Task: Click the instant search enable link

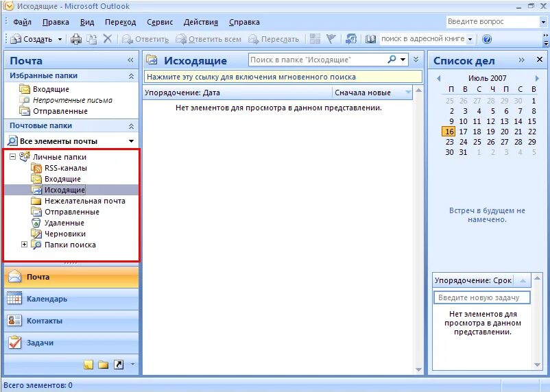Action: click(283, 77)
